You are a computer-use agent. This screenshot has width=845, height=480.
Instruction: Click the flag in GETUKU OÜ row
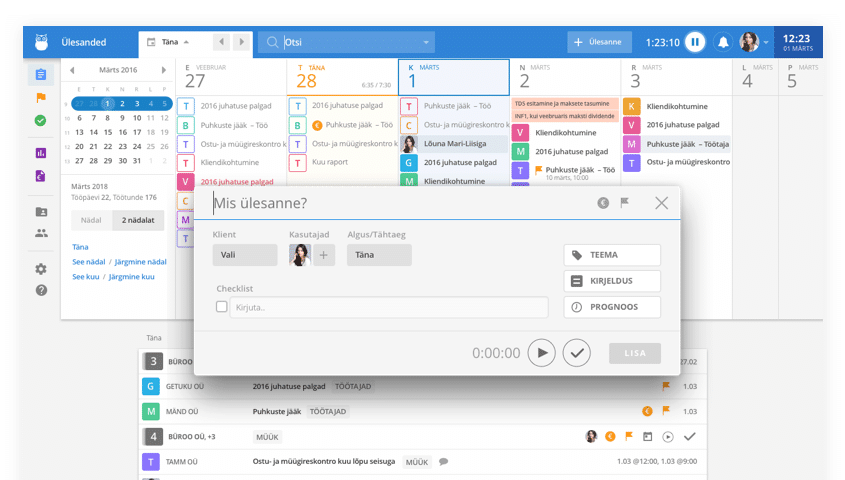pos(666,386)
